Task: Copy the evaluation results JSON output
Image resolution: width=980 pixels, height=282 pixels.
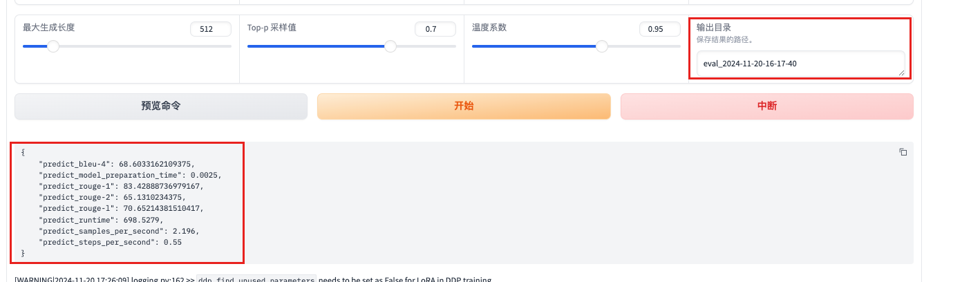Action: pyautogui.click(x=903, y=152)
